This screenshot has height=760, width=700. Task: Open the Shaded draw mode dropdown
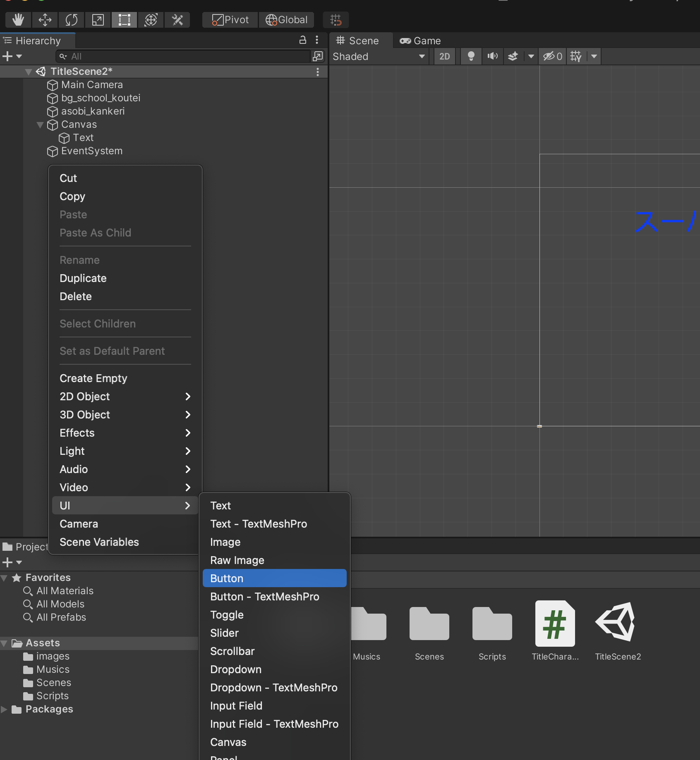pos(379,56)
